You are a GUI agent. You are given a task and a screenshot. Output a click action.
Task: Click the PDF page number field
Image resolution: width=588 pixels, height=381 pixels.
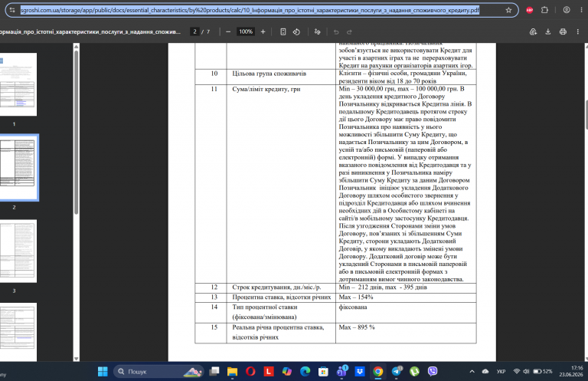(x=194, y=32)
